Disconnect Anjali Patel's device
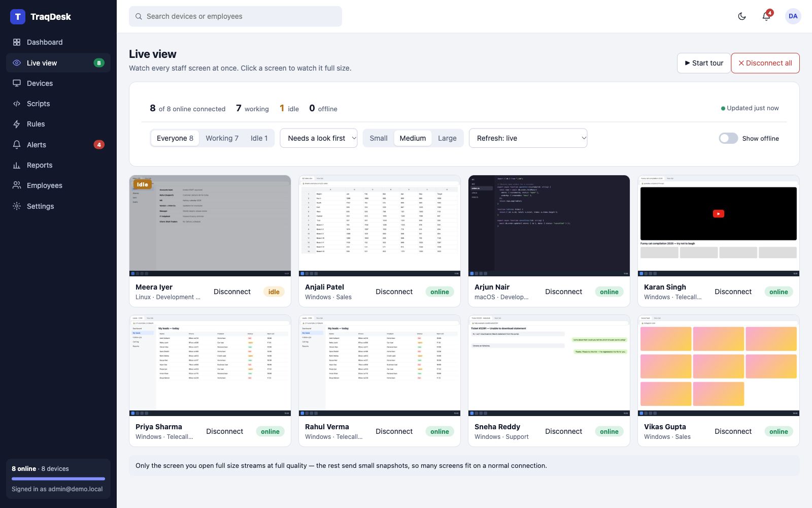The height and width of the screenshot is (508, 812). click(394, 292)
